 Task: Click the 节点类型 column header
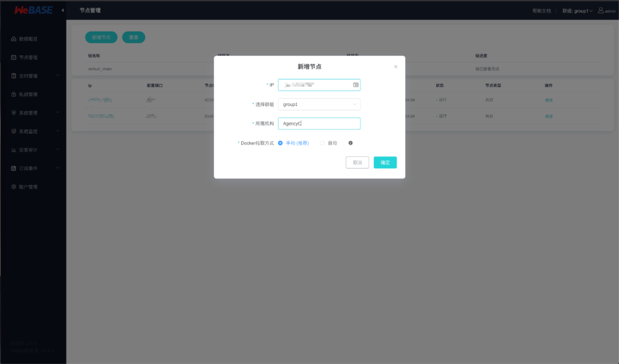pos(493,85)
